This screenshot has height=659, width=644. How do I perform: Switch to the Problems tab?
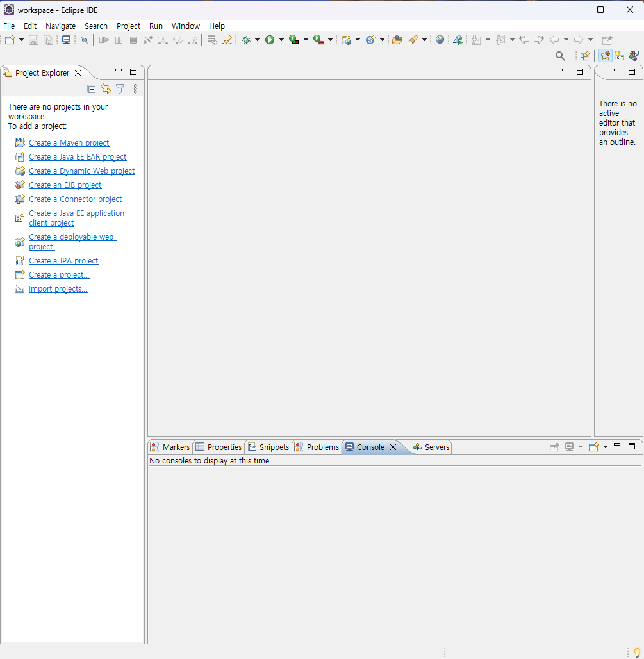tap(317, 447)
